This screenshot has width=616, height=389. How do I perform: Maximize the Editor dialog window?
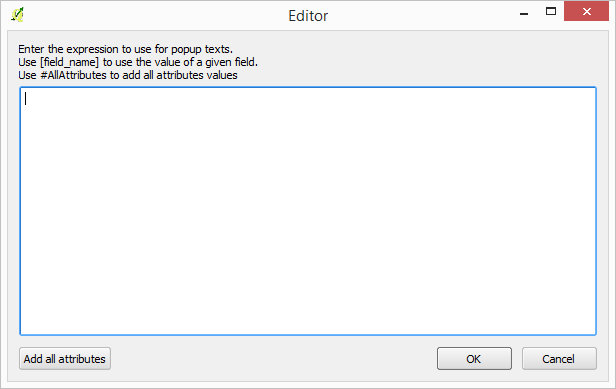pyautogui.click(x=551, y=11)
